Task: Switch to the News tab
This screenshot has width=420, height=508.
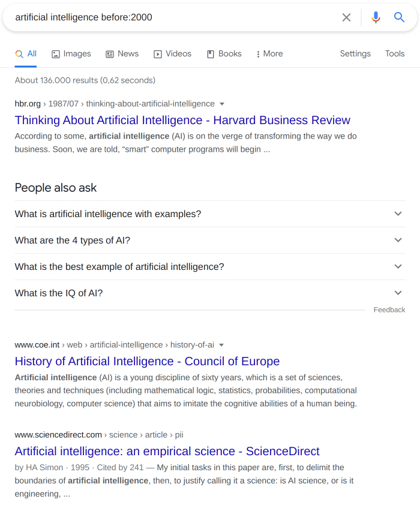Action: pyautogui.click(x=122, y=54)
